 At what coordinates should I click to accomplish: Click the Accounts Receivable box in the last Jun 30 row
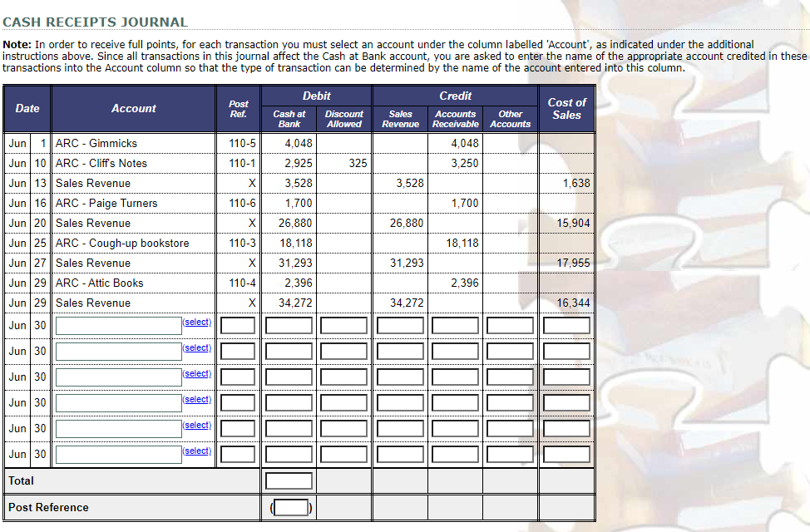pos(455,455)
